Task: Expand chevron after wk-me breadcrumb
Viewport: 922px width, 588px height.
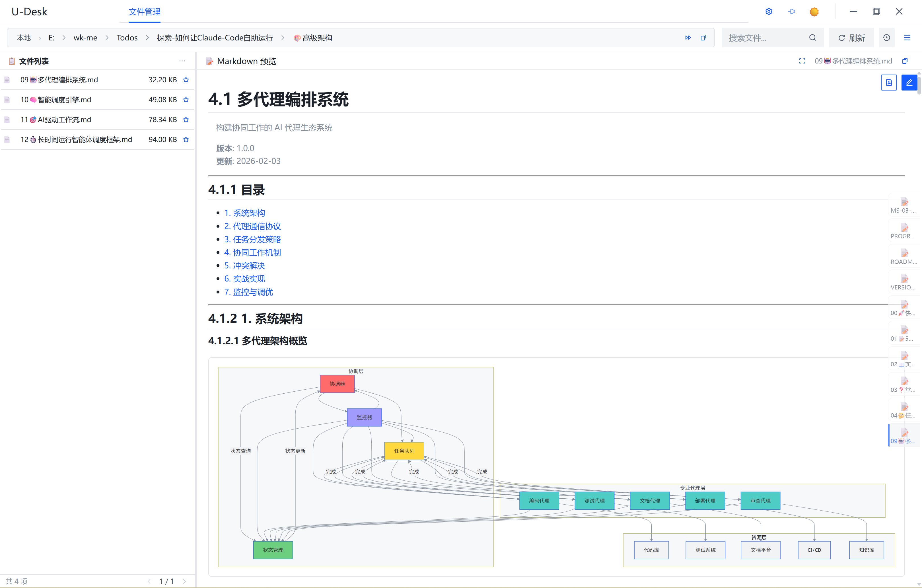Action: pyautogui.click(x=107, y=38)
